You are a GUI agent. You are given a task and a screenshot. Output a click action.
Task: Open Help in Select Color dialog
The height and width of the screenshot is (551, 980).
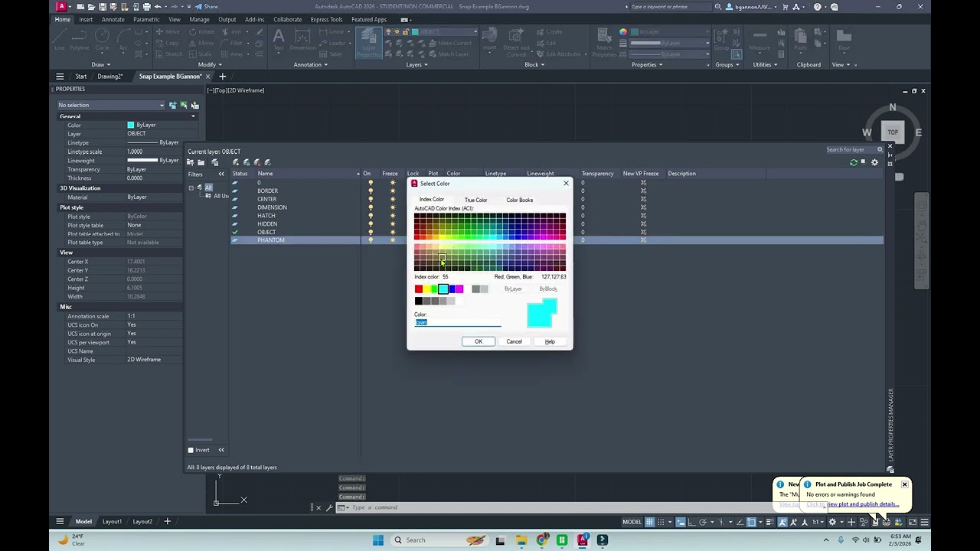click(550, 341)
